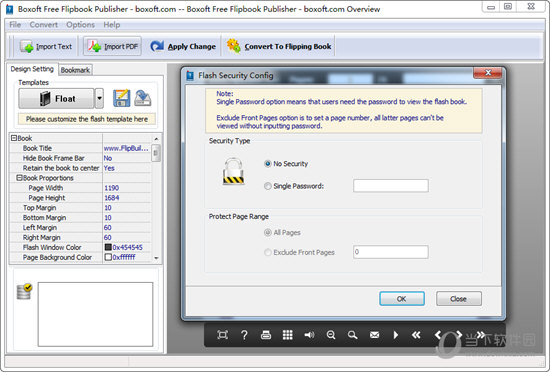Click the zoom in magnifier icon

(331, 335)
